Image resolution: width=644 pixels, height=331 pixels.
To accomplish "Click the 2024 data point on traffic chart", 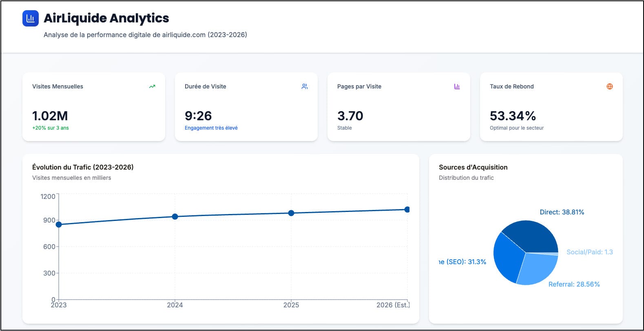I will tap(175, 216).
